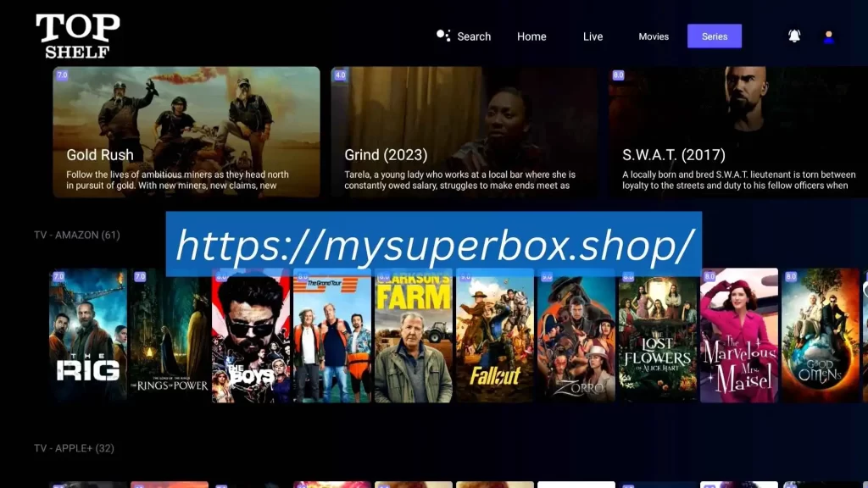
Task: Switch to the Live tab
Action: tap(593, 36)
